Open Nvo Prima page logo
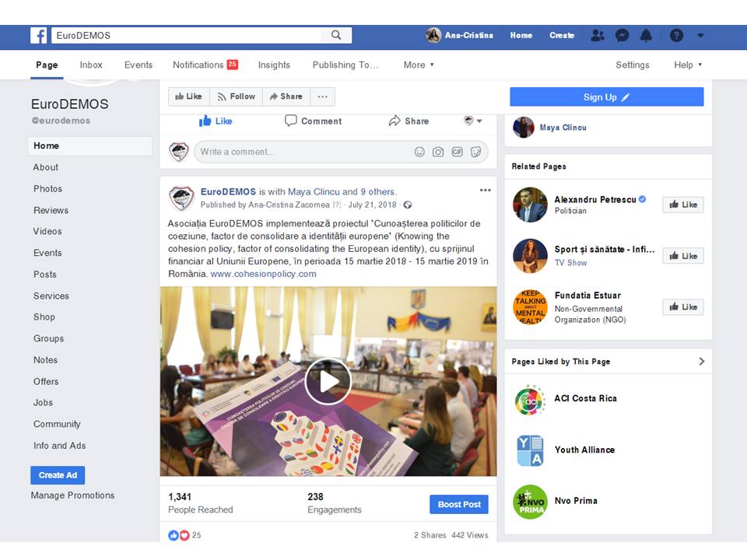 530,502
